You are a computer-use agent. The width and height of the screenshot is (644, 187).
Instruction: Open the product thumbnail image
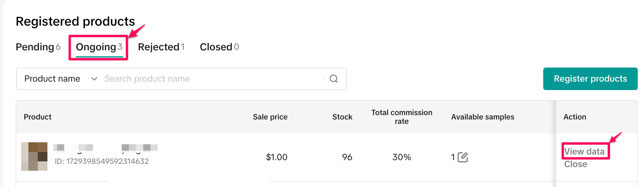34,156
